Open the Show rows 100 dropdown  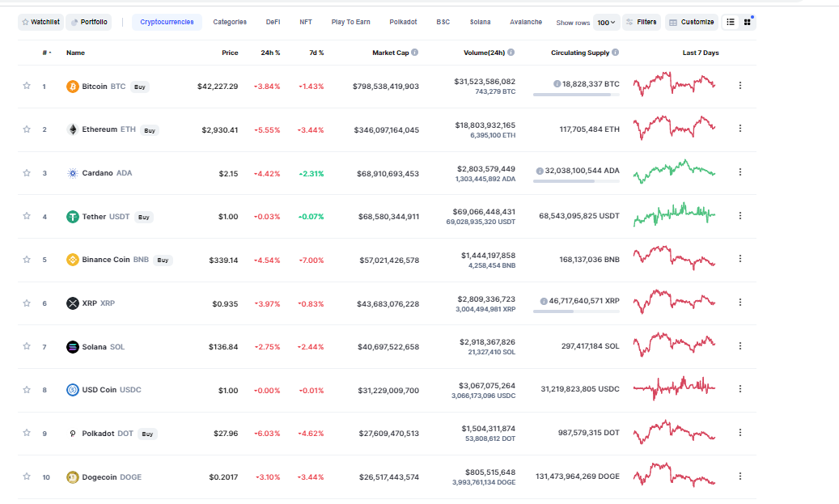tap(606, 23)
